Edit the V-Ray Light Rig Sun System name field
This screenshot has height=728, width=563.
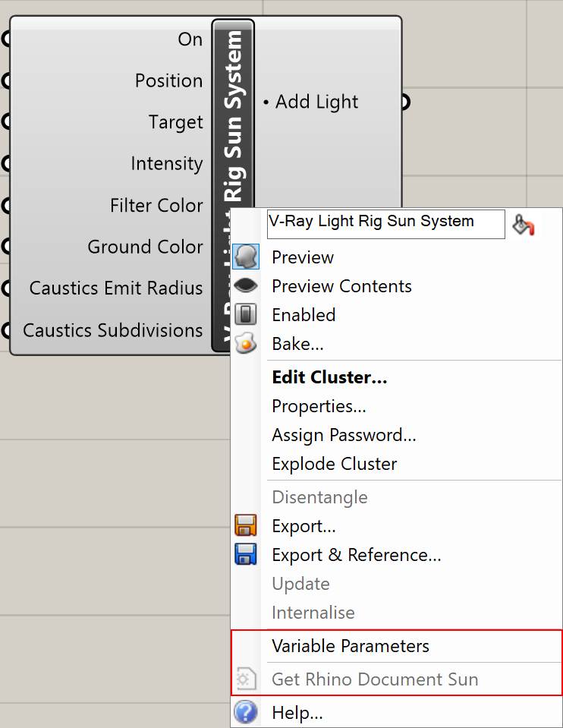(386, 224)
